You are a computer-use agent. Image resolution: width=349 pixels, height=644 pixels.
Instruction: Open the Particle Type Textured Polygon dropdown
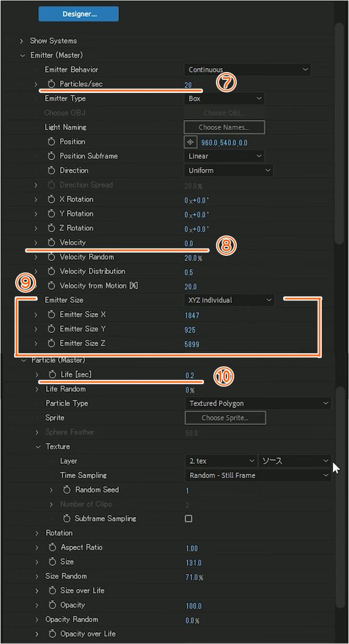[258, 403]
